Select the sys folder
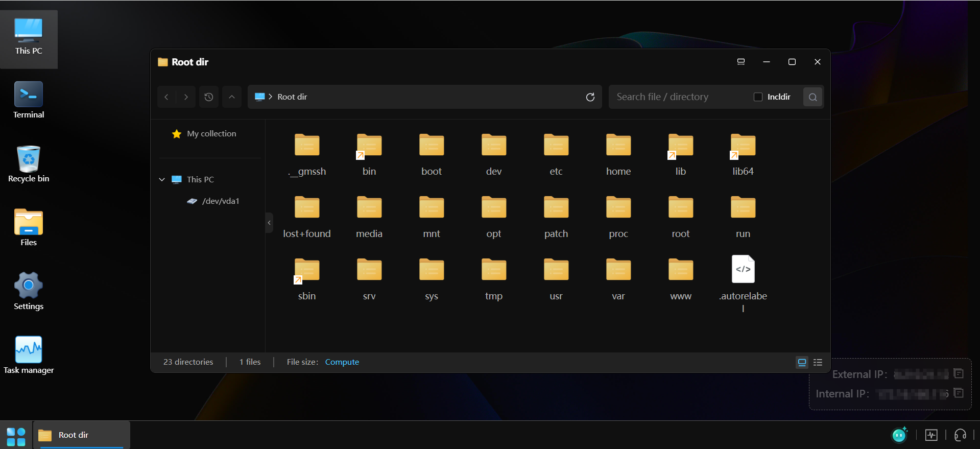 (x=432, y=280)
